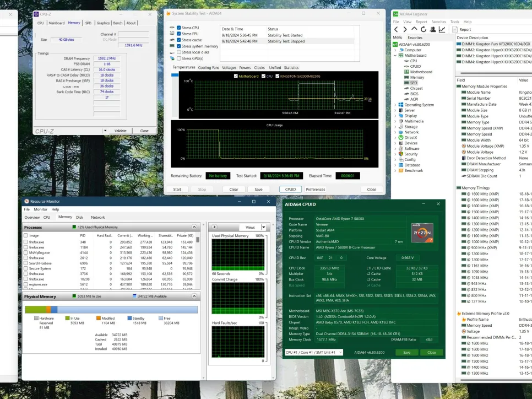Collapse the Physical Memory section
The image size is (532, 399).
194,296
